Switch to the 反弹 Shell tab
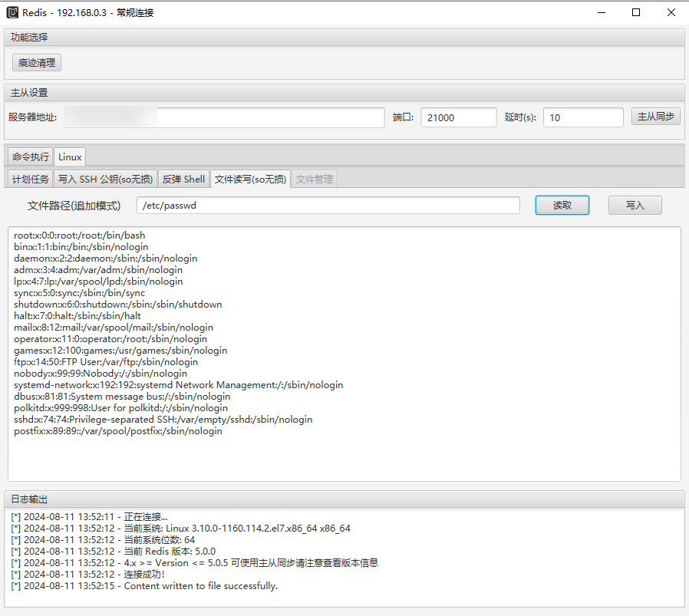This screenshot has height=616, width=689. pos(183,180)
